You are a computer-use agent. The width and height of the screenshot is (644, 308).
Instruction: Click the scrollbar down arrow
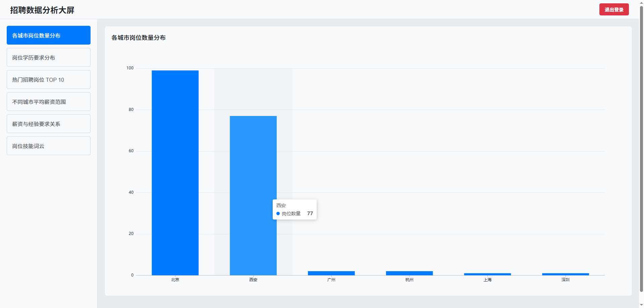pos(641,305)
